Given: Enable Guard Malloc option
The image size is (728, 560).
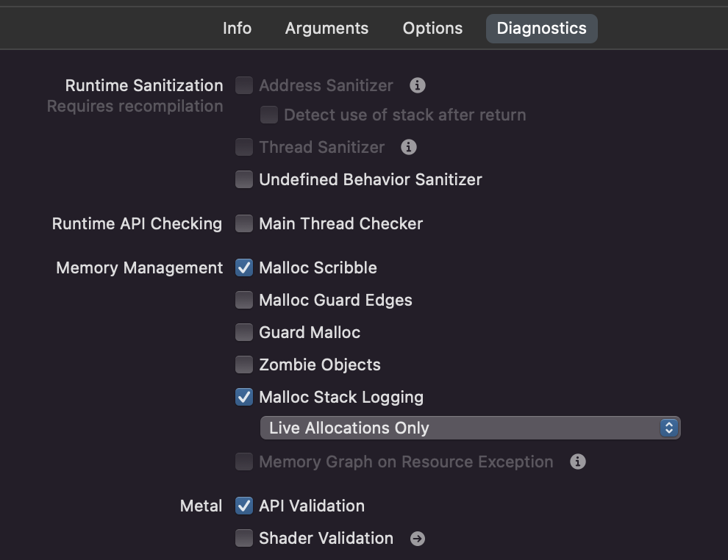Looking at the screenshot, I should (244, 332).
